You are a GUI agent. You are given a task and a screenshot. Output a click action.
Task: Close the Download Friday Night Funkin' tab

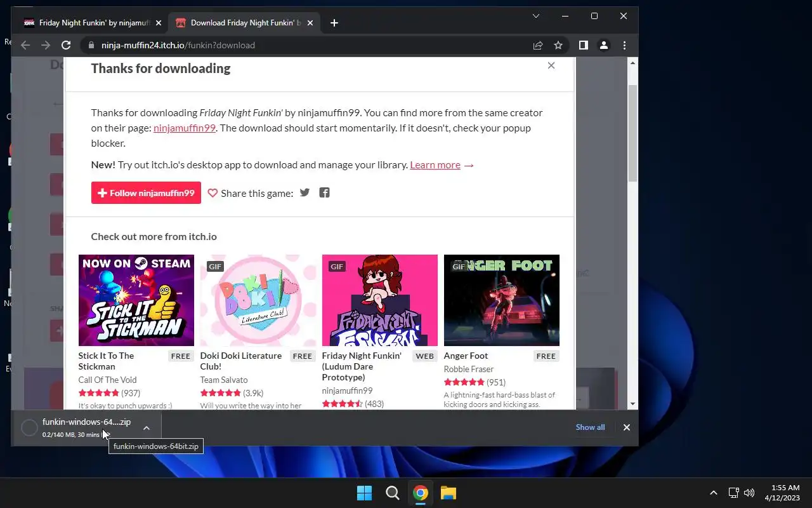tap(310, 23)
